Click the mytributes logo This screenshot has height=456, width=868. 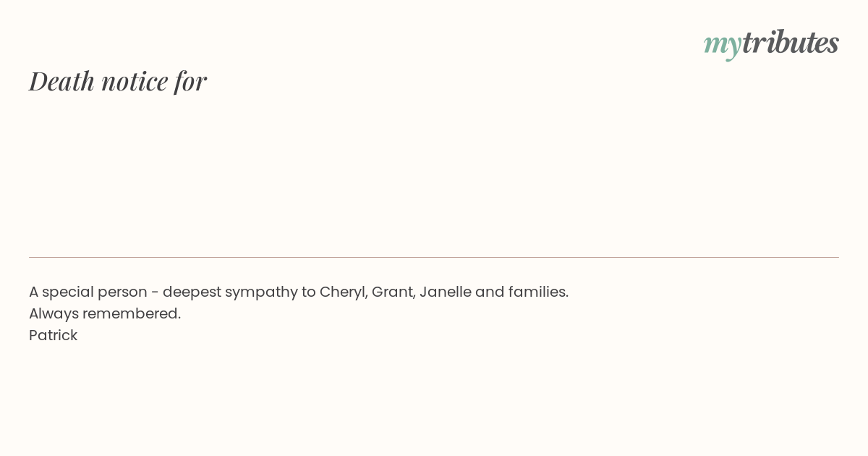771,44
